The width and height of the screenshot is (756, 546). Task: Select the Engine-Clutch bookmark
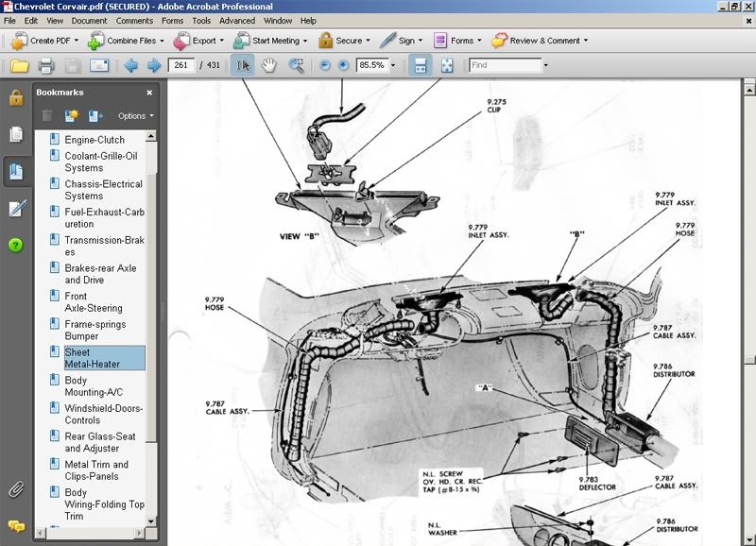94,140
